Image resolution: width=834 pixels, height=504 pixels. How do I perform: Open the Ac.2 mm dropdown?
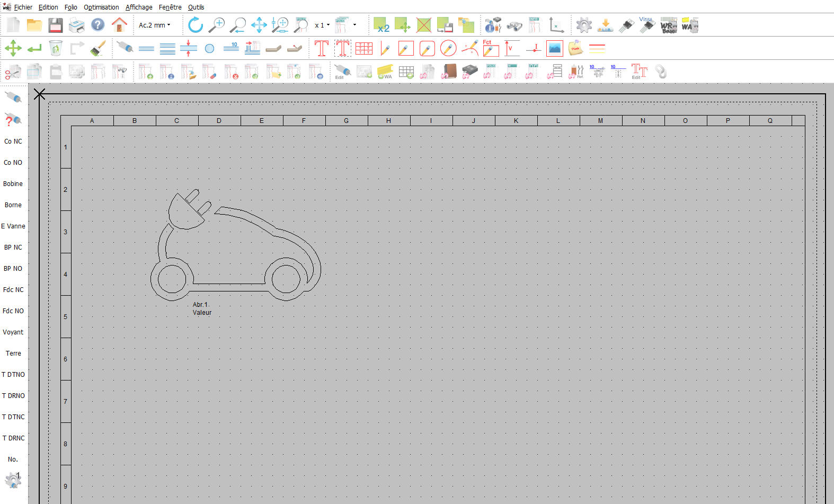(155, 25)
